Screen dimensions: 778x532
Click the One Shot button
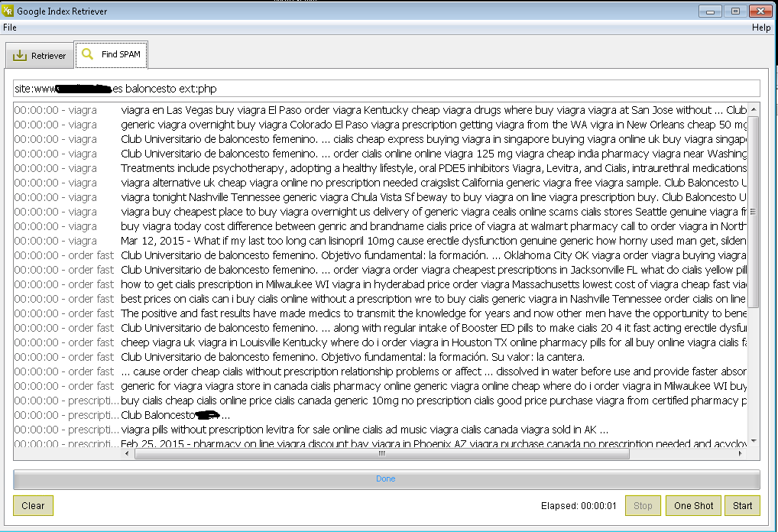point(693,505)
